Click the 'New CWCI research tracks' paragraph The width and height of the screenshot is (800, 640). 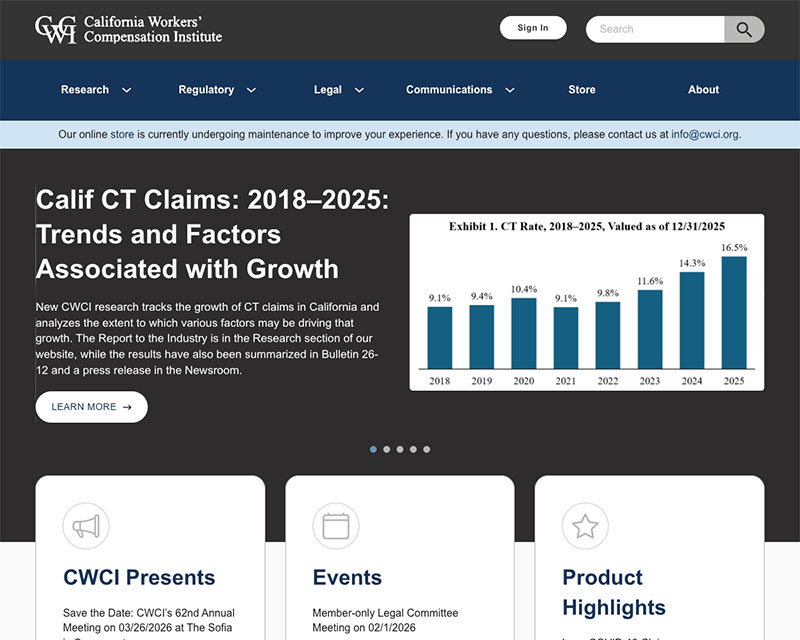pos(207,338)
